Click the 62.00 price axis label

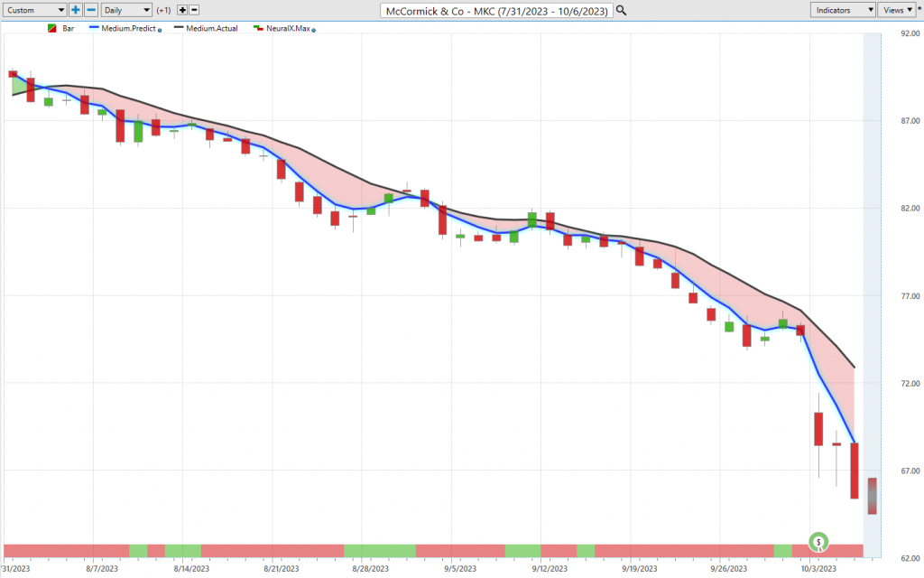point(910,558)
